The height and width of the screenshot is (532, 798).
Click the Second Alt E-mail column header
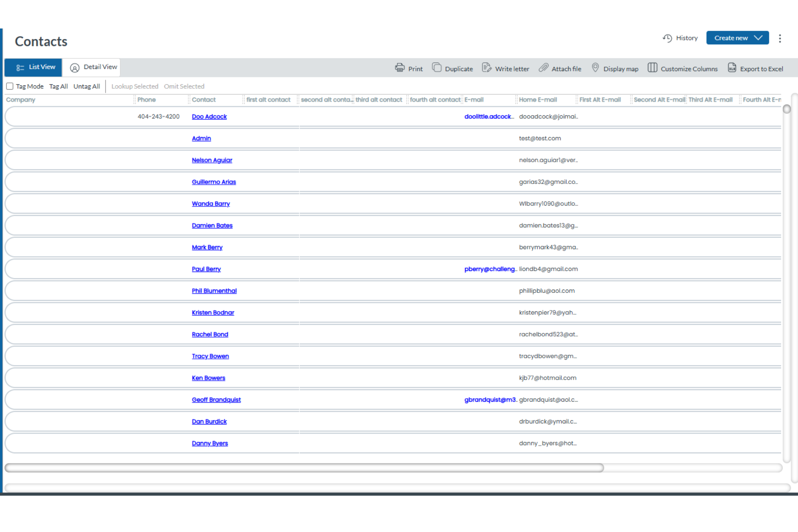pos(659,100)
